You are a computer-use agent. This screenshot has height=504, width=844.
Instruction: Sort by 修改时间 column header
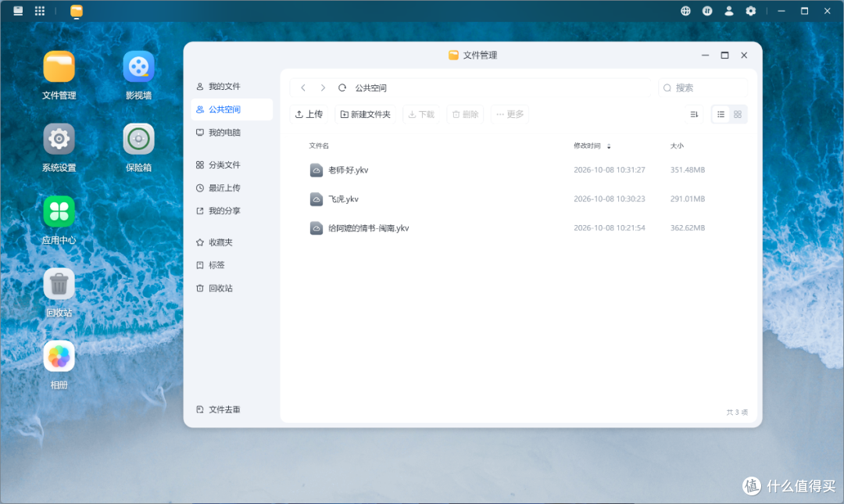pos(587,146)
